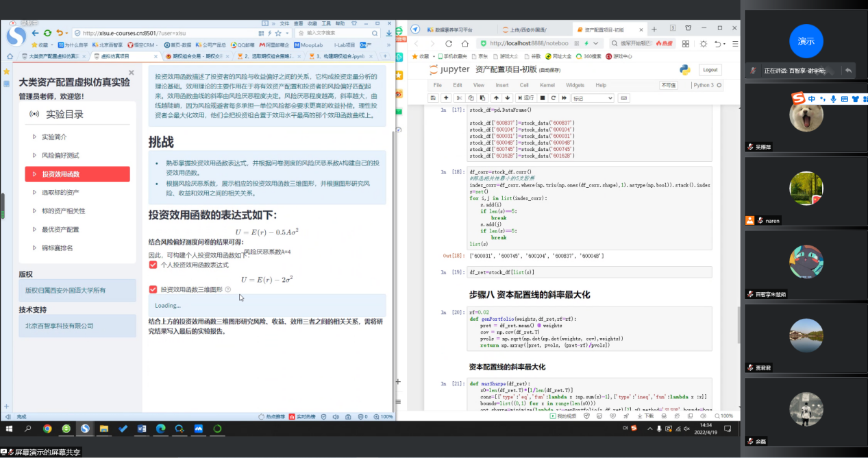This screenshot has height=458, width=868.
Task: Click the 不可信 notebook trust indicator
Action: (668, 85)
